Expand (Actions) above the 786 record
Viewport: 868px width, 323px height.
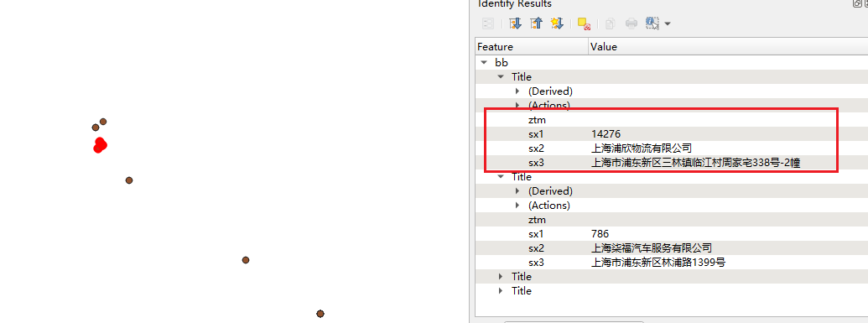(517, 205)
